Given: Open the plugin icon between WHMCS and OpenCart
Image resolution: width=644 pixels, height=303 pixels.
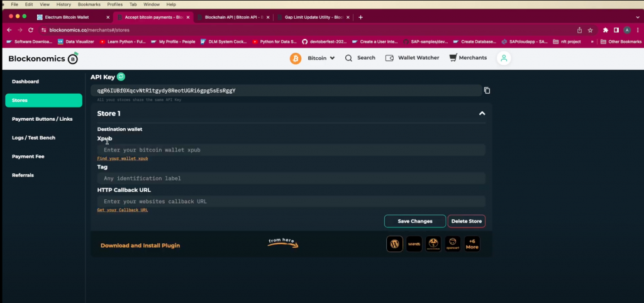Looking at the screenshot, I should pos(433,244).
